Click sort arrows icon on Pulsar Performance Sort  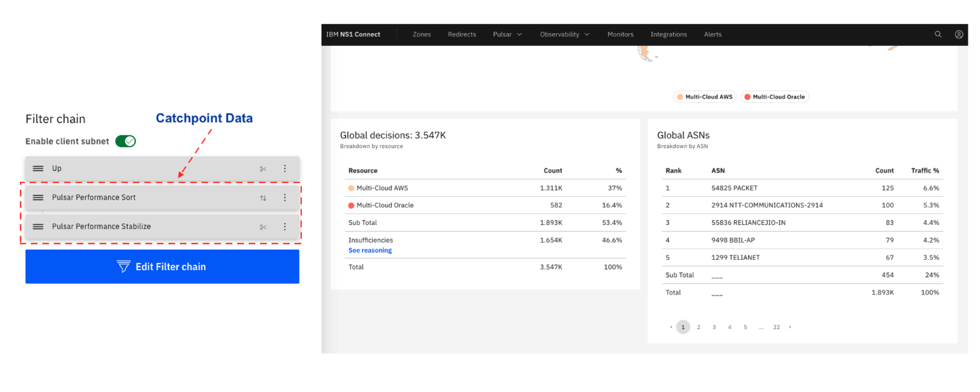point(263,198)
